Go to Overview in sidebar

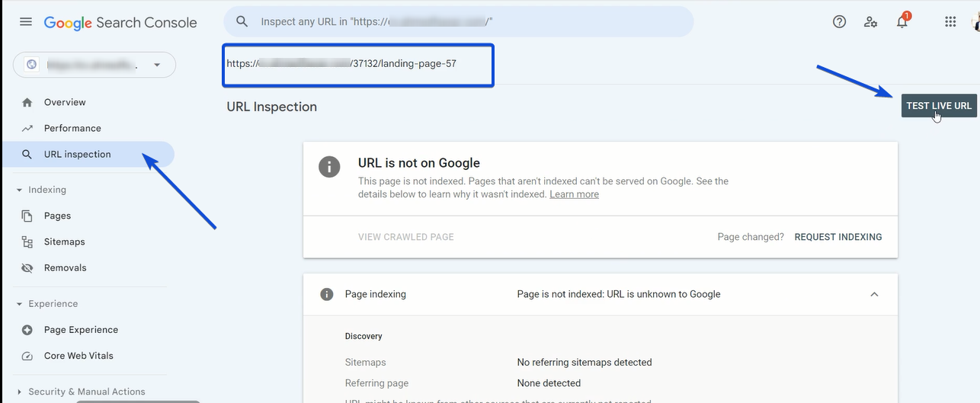[x=65, y=102]
